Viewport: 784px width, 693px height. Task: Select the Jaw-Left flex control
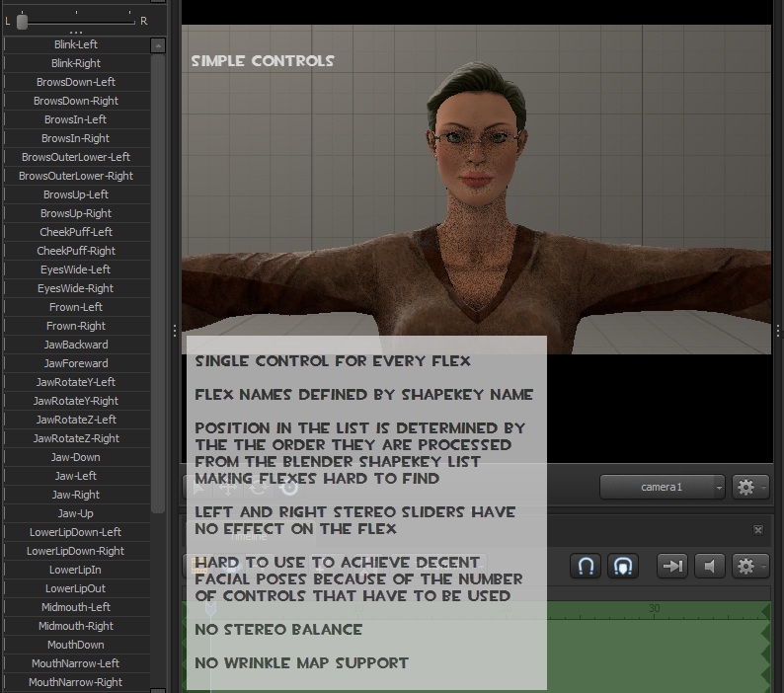(x=76, y=476)
